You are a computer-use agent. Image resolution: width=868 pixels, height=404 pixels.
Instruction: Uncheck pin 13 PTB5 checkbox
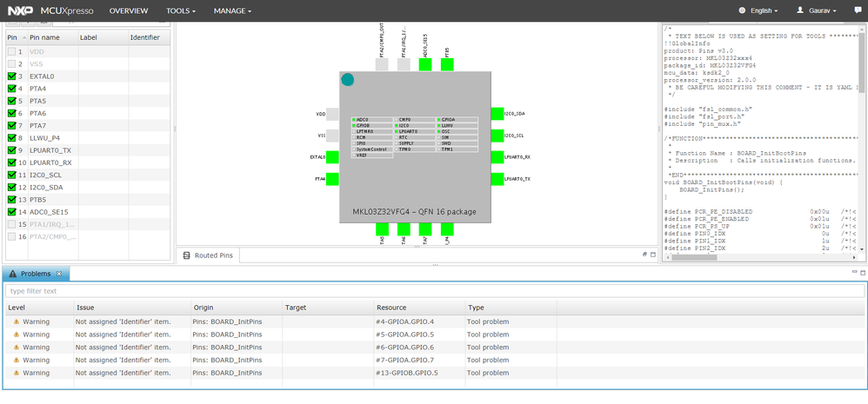click(11, 200)
